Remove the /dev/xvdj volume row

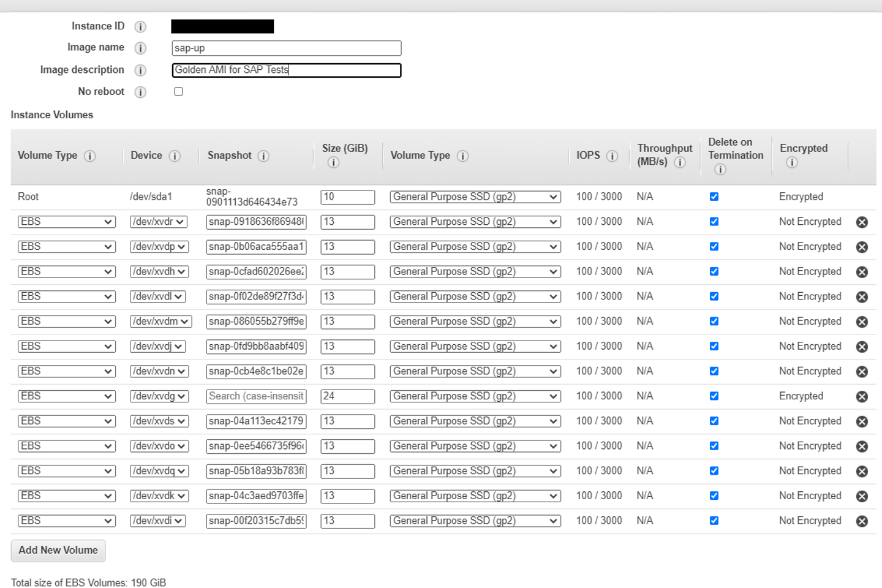pos(862,347)
